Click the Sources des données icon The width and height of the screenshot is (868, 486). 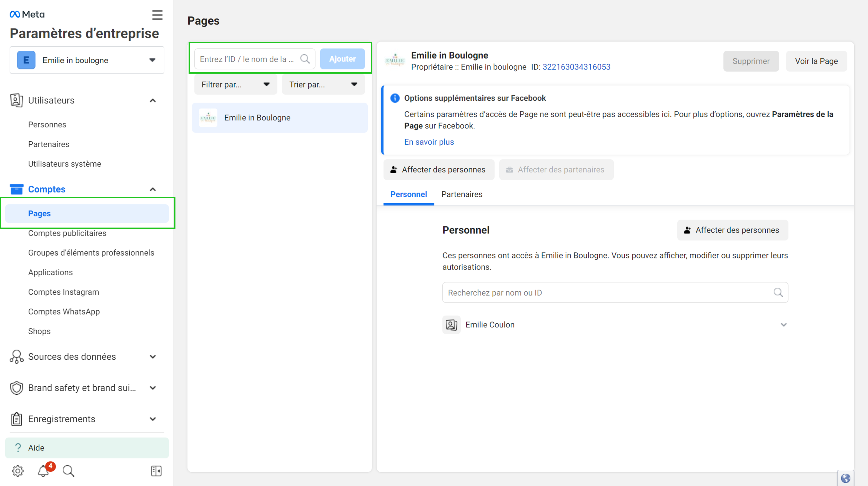pyautogui.click(x=16, y=357)
